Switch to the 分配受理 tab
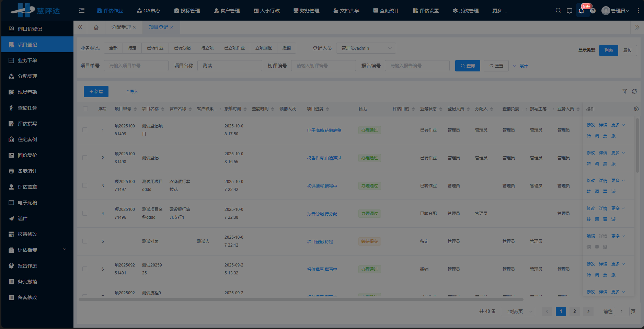The height and width of the screenshot is (329, 644). coord(122,27)
